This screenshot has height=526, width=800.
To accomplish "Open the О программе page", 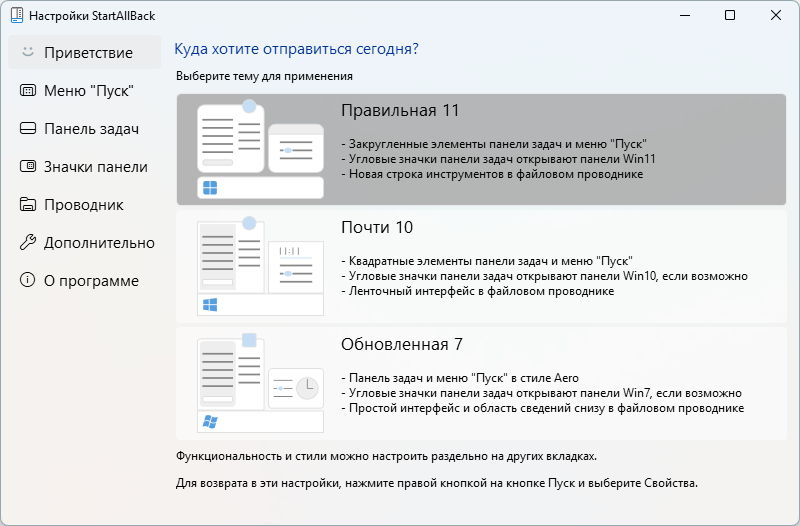I will click(84, 281).
